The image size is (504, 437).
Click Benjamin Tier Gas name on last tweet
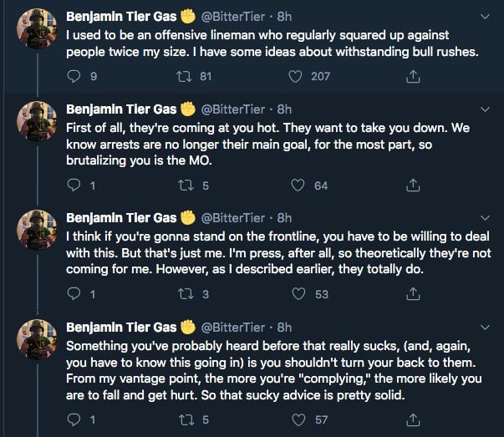coord(121,326)
